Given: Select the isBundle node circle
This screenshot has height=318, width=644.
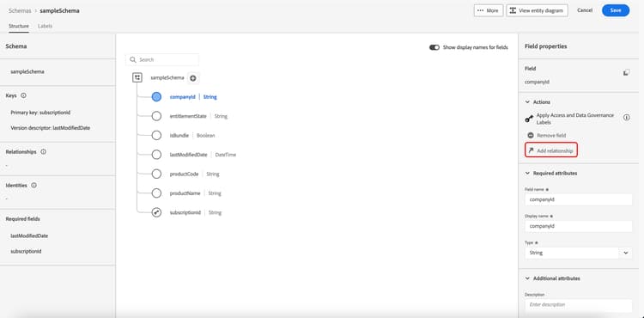Looking at the screenshot, I should (156, 136).
